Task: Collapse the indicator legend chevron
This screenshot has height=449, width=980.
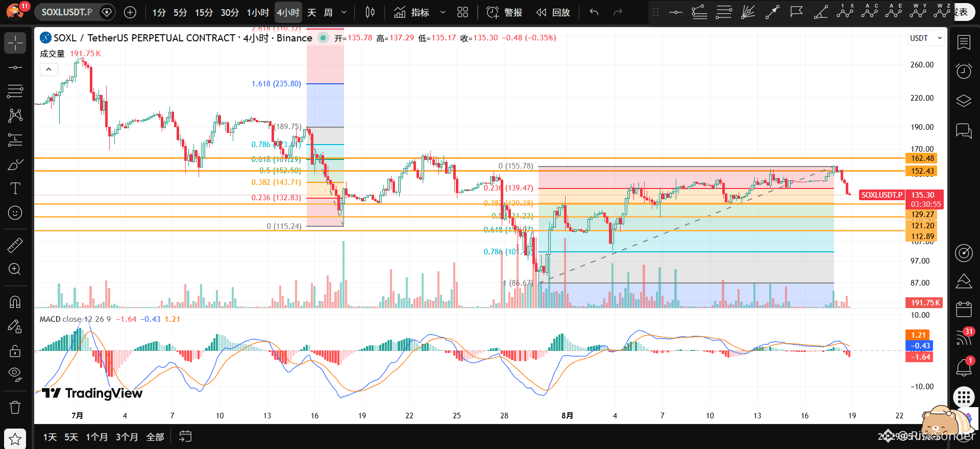Action: point(48,69)
